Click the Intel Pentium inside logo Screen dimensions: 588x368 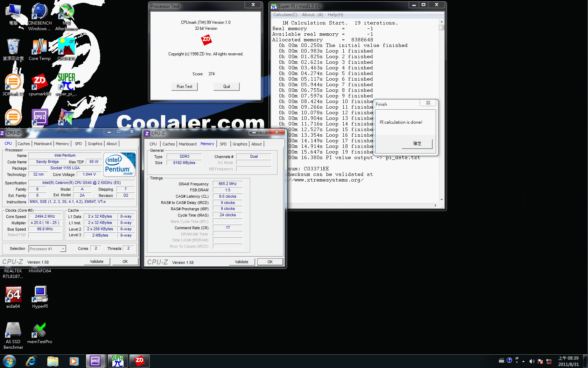coord(120,164)
